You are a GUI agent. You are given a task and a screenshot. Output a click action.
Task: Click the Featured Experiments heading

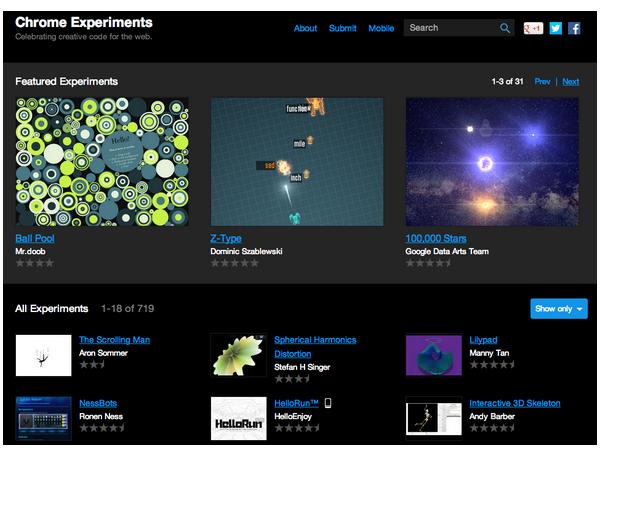click(67, 82)
